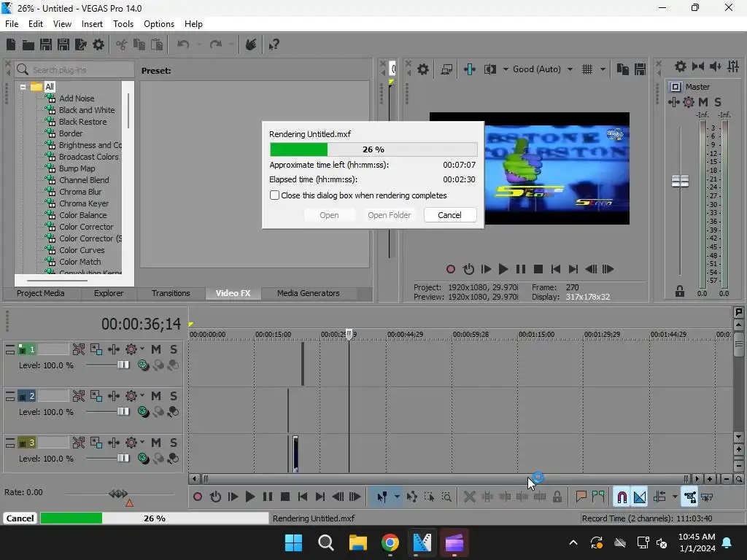Toggle Split Screen View icon in preview
747x560 pixels.
click(x=489, y=69)
